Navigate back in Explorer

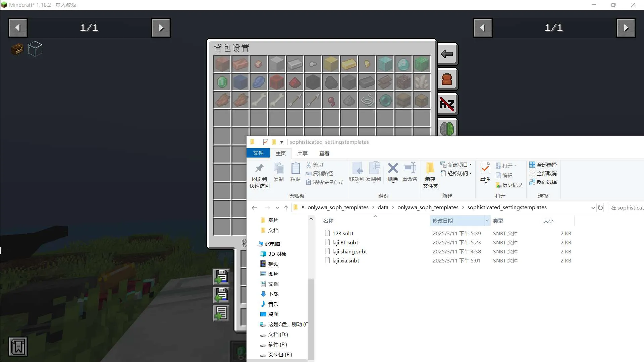[255, 208]
